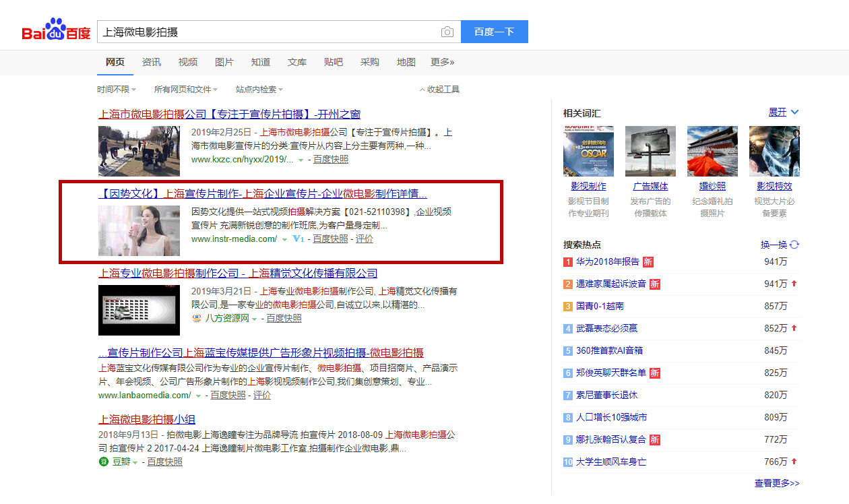Click the 精觉文化 result thumbnail
Viewport: 849px width, 504px height.
pos(139,310)
